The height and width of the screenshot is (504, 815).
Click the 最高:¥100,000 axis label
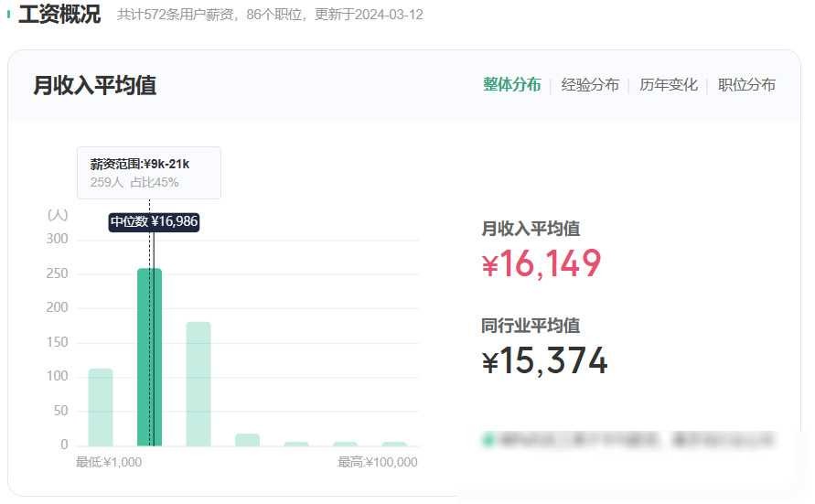(377, 463)
